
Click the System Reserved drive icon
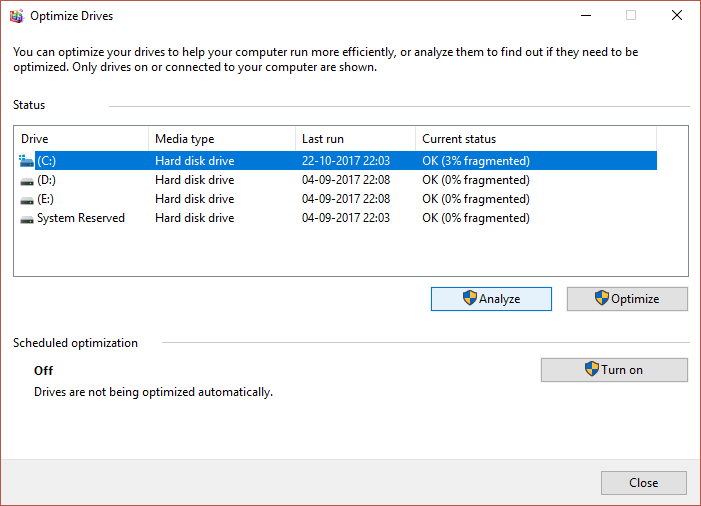point(26,218)
